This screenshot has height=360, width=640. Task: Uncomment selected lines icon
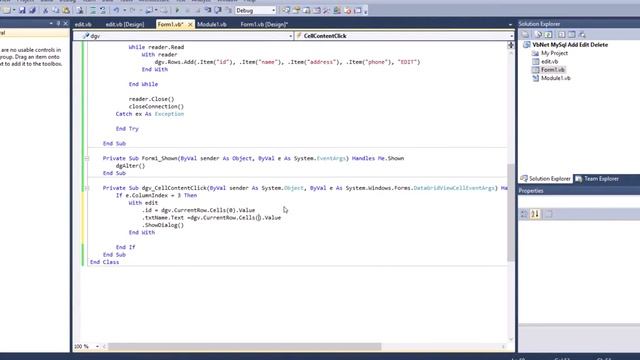[102, 10]
